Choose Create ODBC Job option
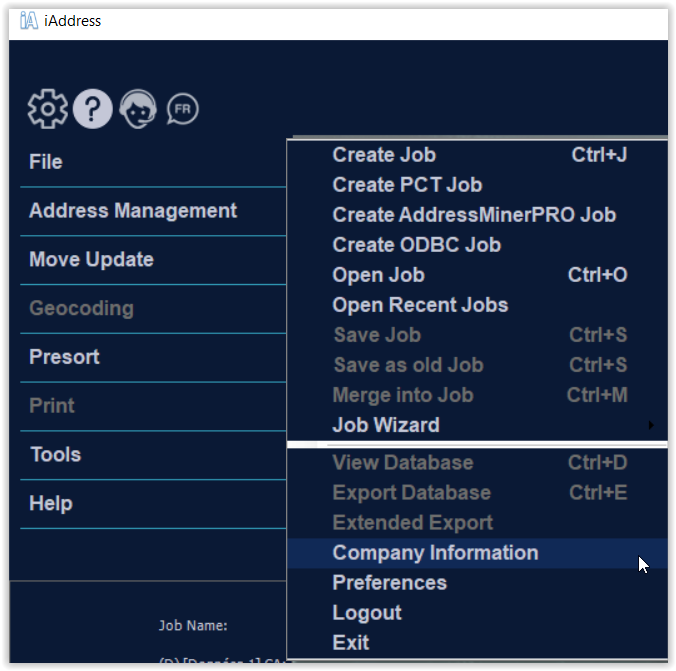Image resolution: width=676 pixels, height=671 pixels. pos(416,245)
